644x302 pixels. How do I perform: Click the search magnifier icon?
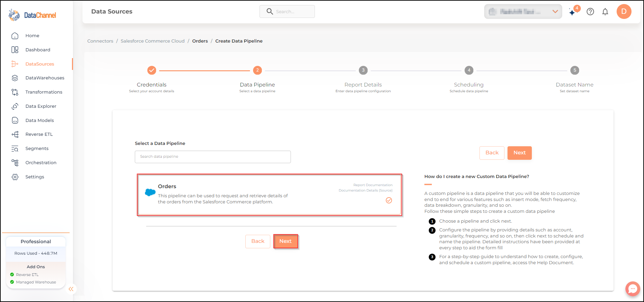pos(270,11)
